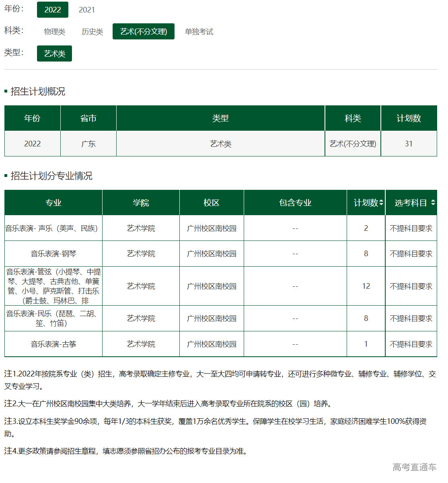Click the 包含专业 column header

point(295,203)
